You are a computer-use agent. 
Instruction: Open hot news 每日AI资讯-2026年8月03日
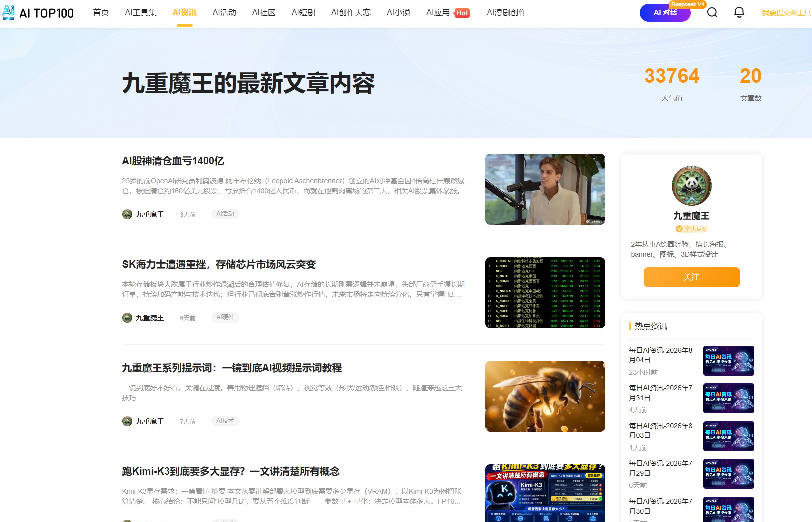pyautogui.click(x=661, y=431)
